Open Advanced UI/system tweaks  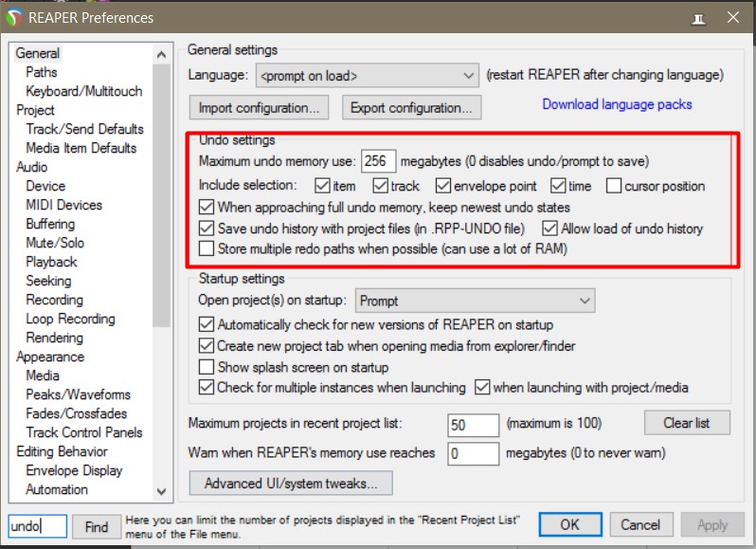point(291,483)
